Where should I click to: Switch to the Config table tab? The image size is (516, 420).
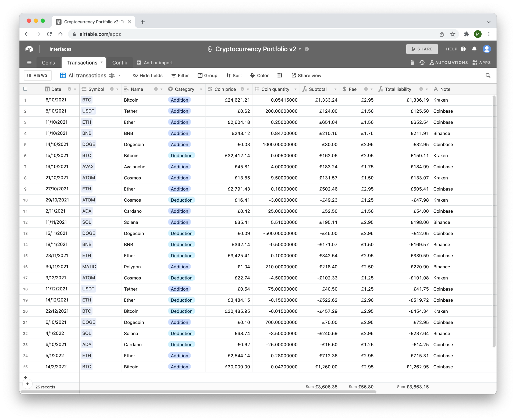pyautogui.click(x=120, y=63)
